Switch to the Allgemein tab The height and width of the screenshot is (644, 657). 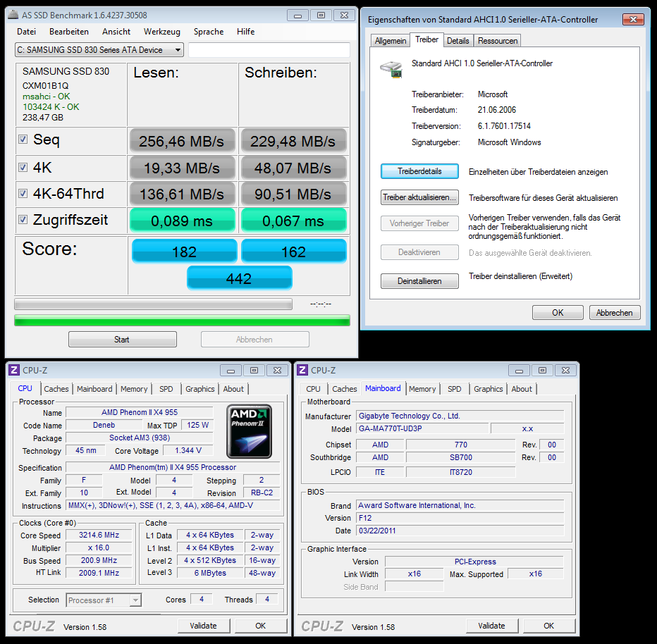390,41
